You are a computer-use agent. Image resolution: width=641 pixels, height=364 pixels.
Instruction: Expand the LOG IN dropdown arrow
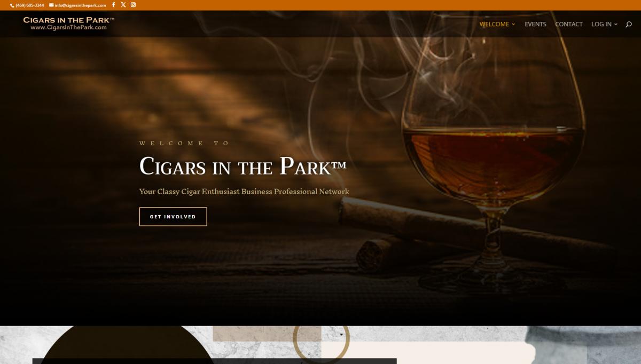(616, 24)
